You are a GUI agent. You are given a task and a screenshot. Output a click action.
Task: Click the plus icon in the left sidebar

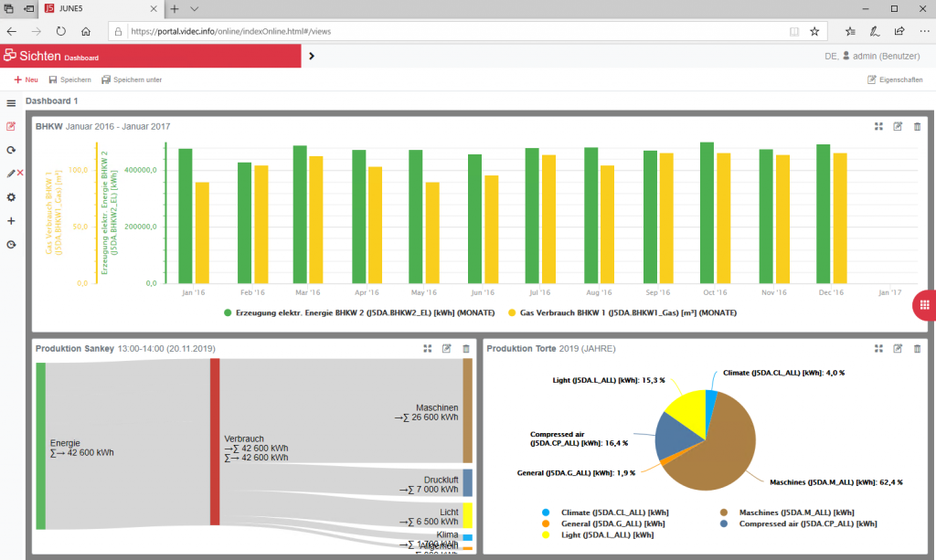11,221
